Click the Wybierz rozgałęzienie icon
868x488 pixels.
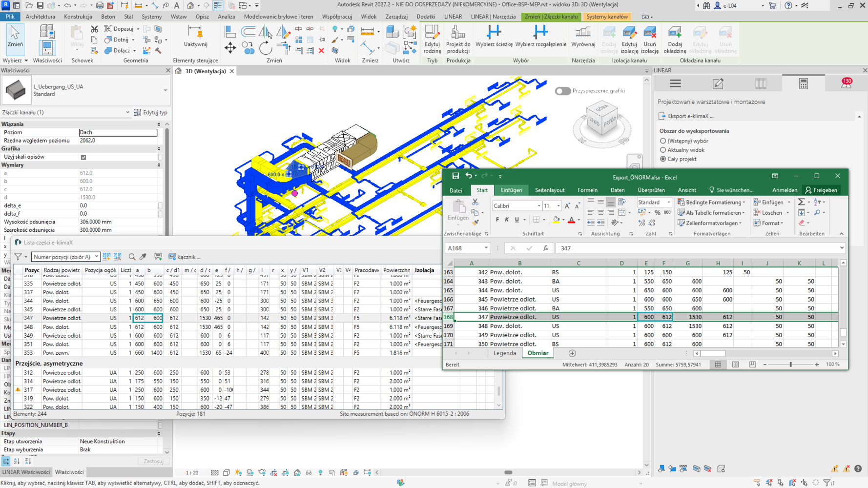[540, 32]
